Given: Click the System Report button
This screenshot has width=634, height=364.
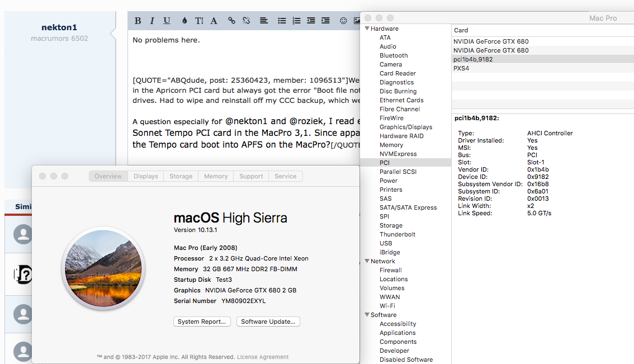Looking at the screenshot, I should [202, 322].
